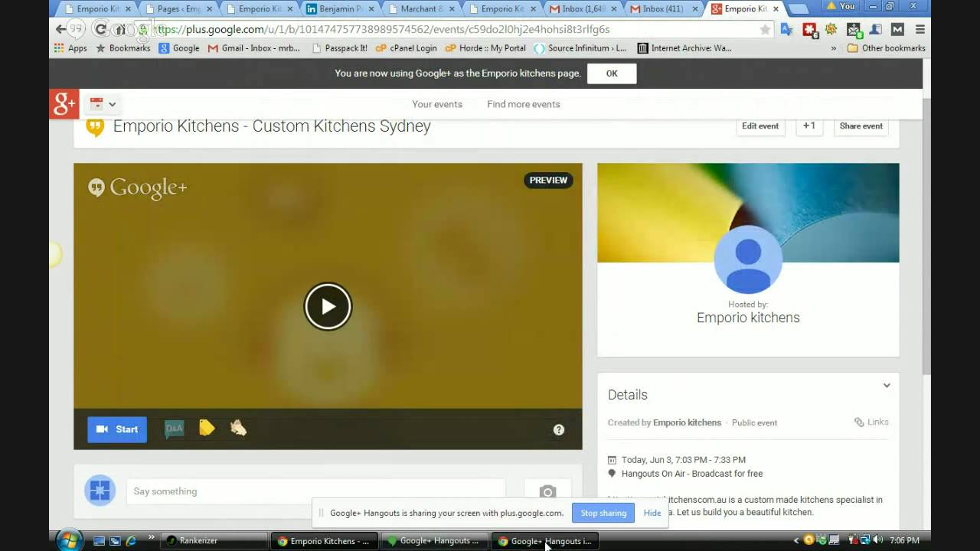The width and height of the screenshot is (980, 551).
Task: Click the help question mark icon
Action: [559, 430]
